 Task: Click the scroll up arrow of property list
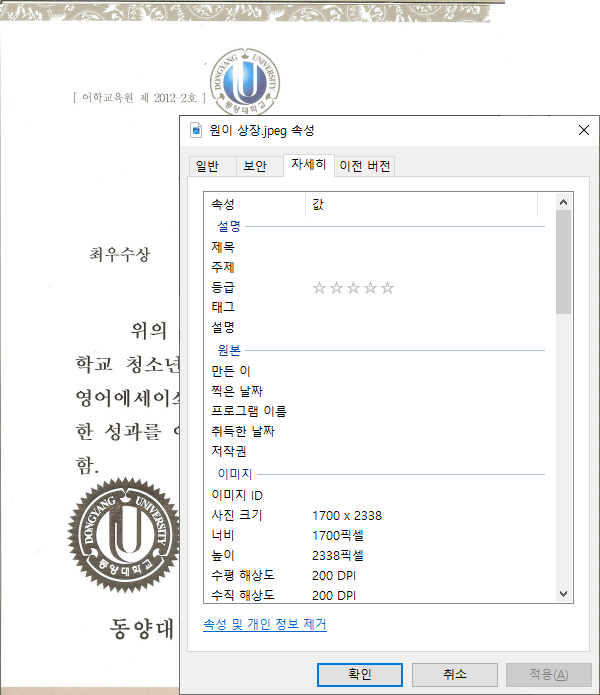563,202
